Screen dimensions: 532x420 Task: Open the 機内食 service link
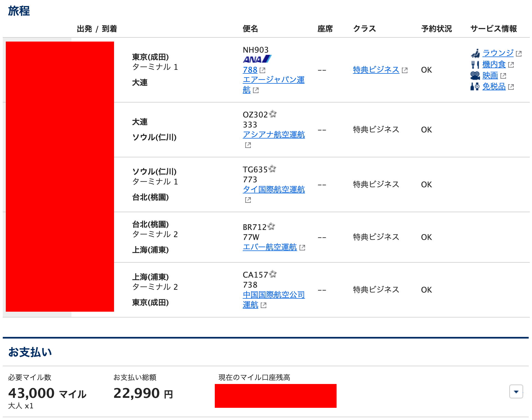(x=494, y=64)
